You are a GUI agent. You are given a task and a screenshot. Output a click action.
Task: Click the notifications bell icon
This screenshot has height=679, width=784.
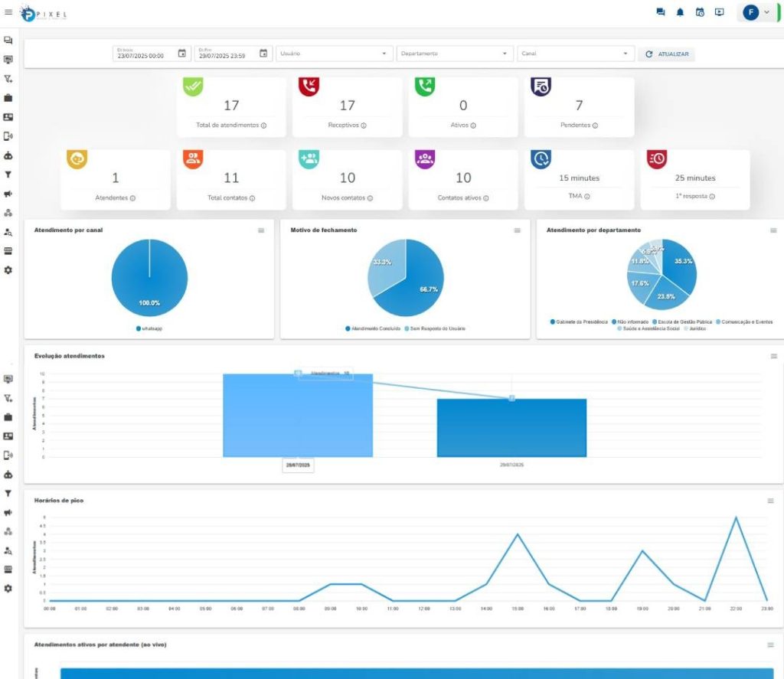point(680,12)
